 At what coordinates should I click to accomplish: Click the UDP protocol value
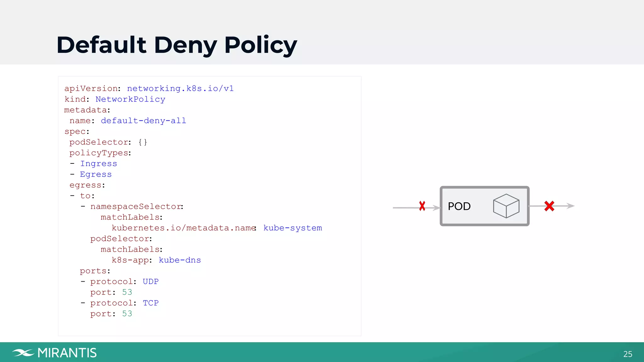[x=151, y=282]
